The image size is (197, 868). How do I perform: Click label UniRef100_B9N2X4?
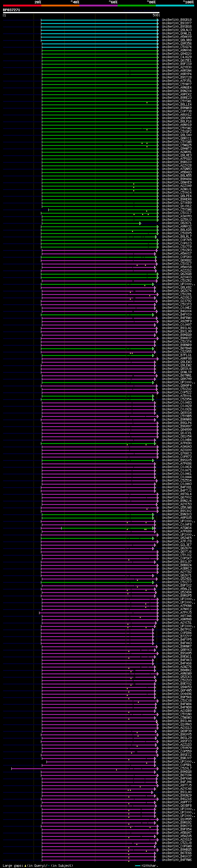[177, 91]
